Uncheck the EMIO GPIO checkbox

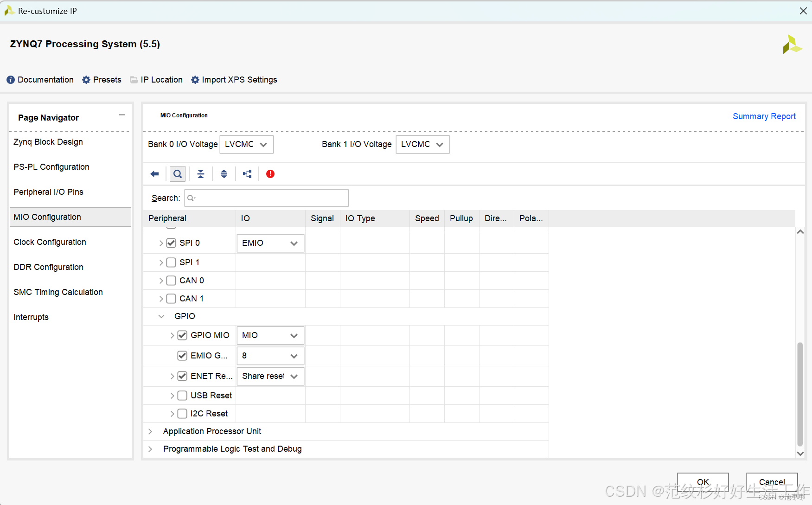point(182,356)
